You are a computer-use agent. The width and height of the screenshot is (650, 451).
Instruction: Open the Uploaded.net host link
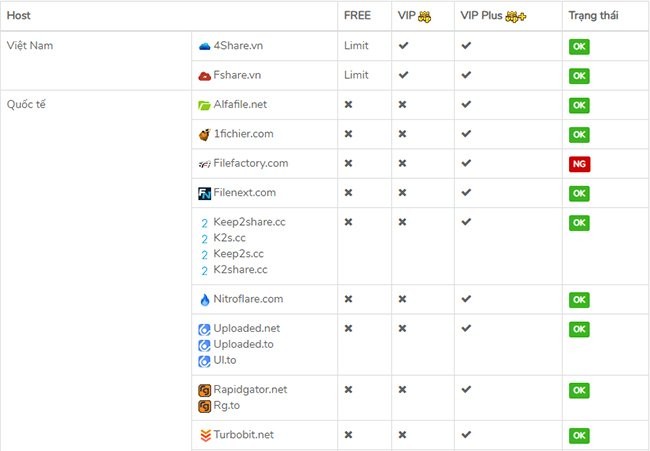[x=246, y=328]
